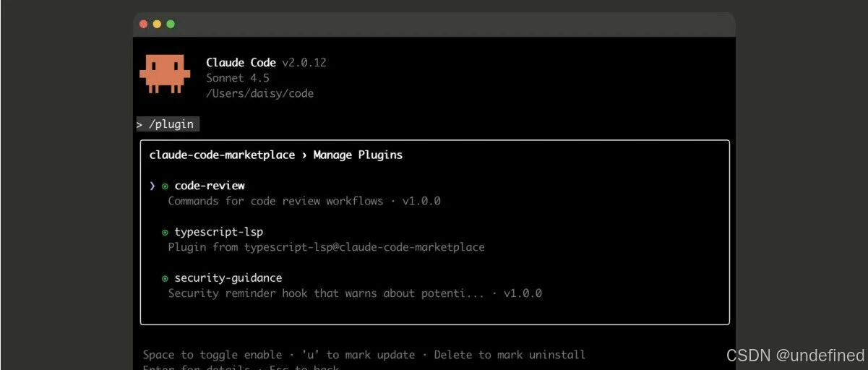Maximize the terminal with green button

pyautogui.click(x=171, y=24)
